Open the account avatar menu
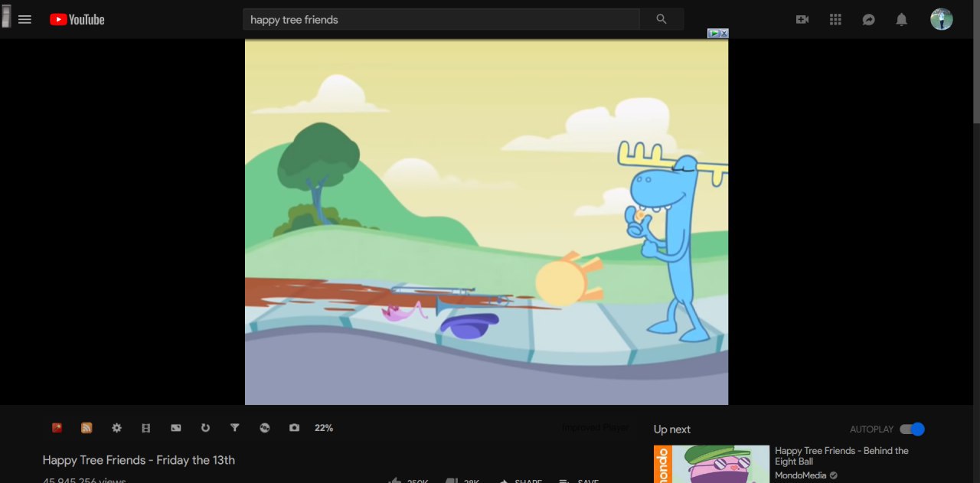 (941, 19)
